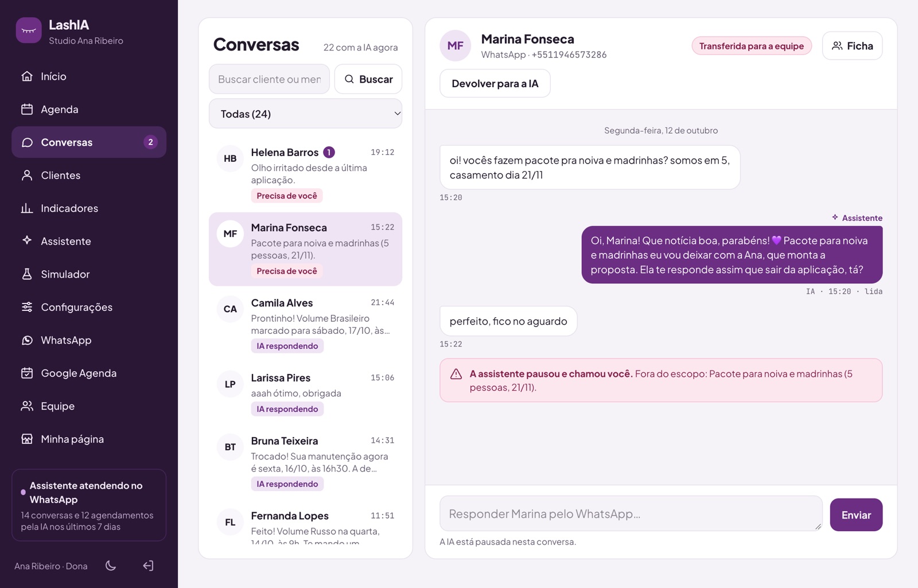Click phone number +5511946573286
Screen dimensions: 918x588
tap(569, 54)
